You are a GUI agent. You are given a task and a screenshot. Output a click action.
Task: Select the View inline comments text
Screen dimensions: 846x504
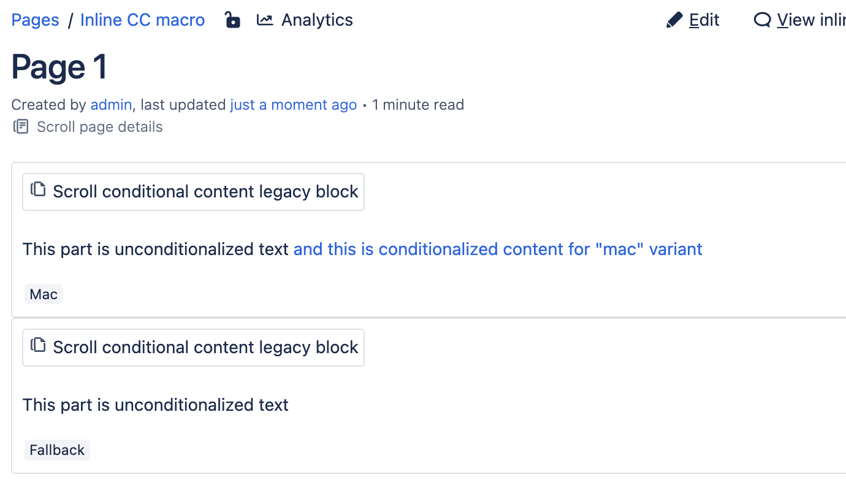811,20
